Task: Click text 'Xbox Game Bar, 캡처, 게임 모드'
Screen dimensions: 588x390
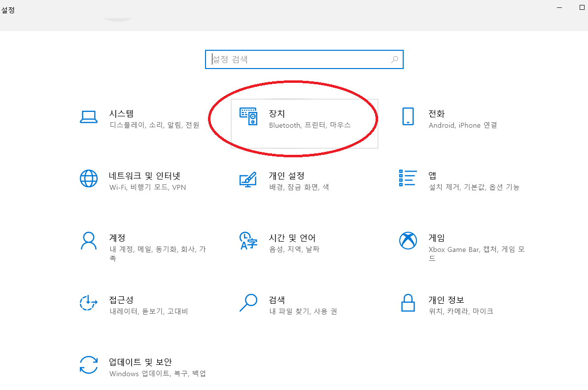Action: click(477, 254)
